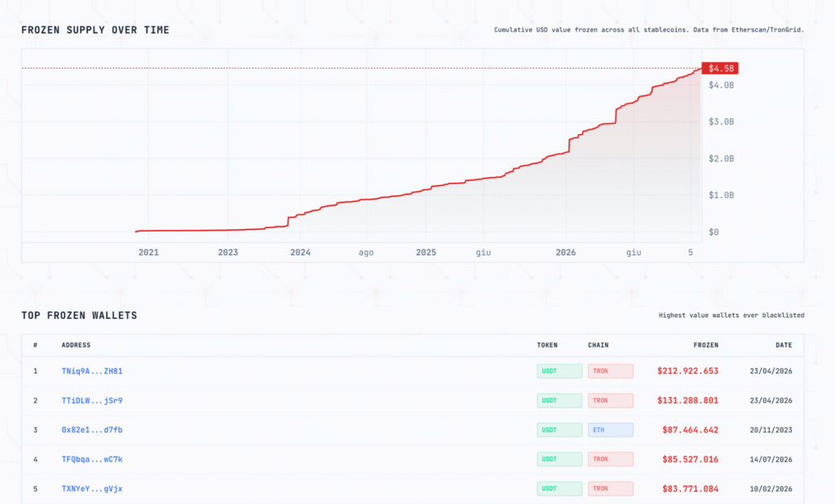Open wallet address TFQbqa...wC7k
The image size is (835, 504).
coord(91,459)
